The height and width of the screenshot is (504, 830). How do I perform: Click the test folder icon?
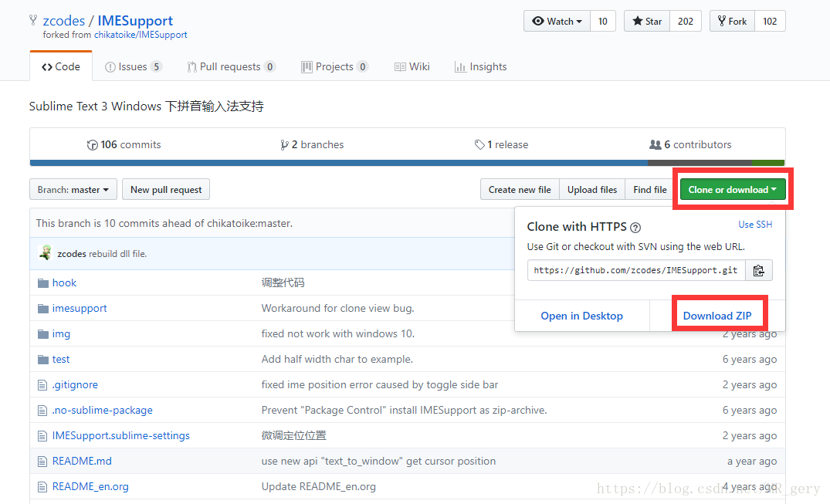point(43,360)
